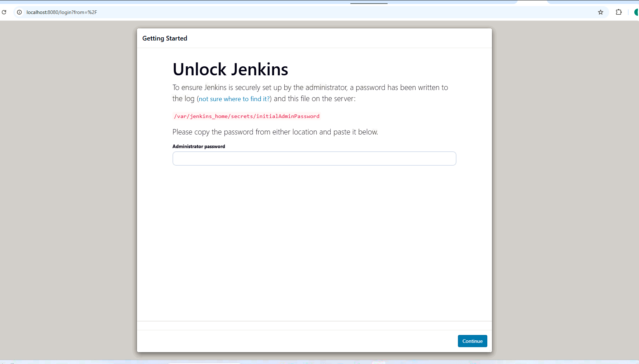This screenshot has width=639, height=364.
Task: Click the Continue button
Action: tap(472, 341)
